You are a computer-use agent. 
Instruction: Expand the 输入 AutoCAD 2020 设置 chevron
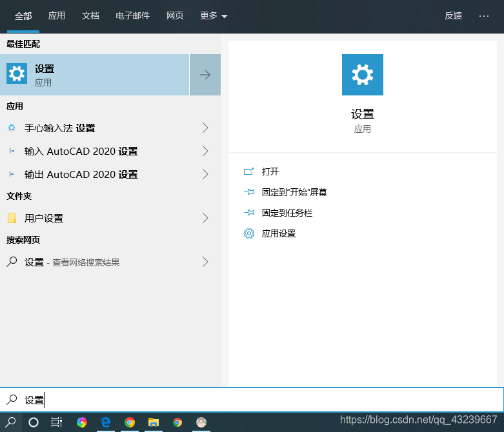(205, 151)
